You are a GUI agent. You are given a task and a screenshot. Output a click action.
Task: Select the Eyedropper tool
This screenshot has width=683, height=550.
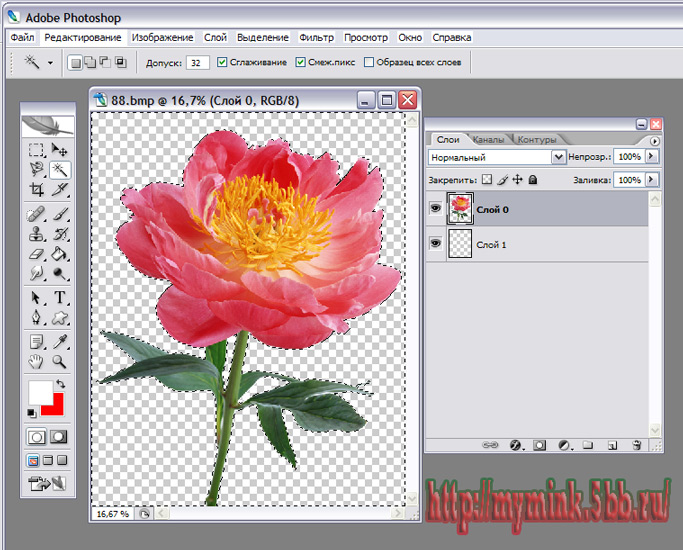[x=60, y=342]
